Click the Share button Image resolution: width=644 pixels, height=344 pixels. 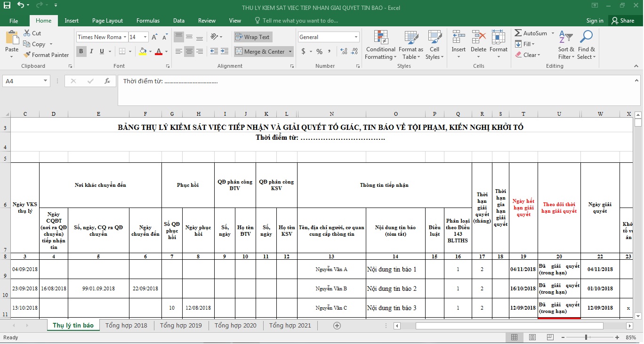pyautogui.click(x=622, y=21)
